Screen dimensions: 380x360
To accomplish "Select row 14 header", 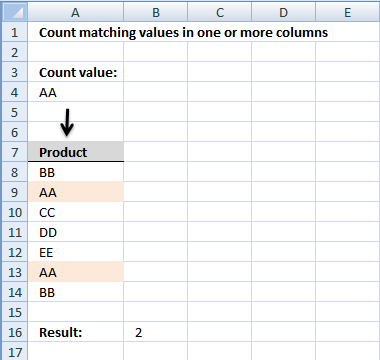I will pyautogui.click(x=14, y=292).
